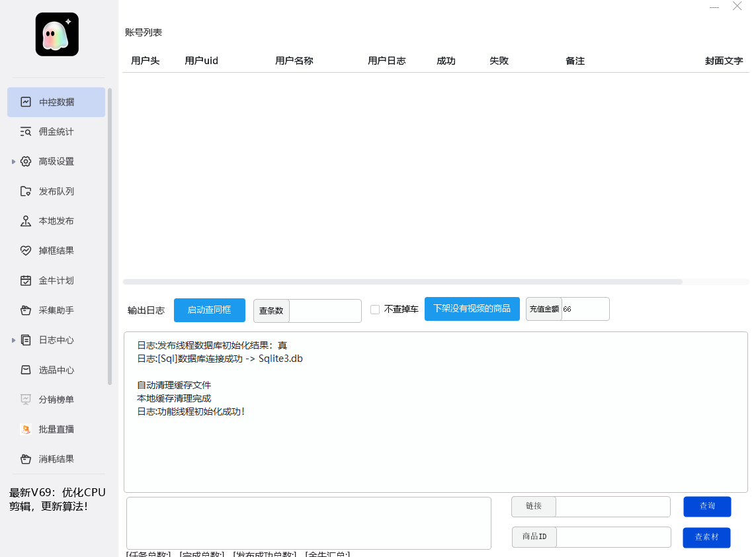
Task: Go to 消耗结果 page
Action: [x=56, y=459]
